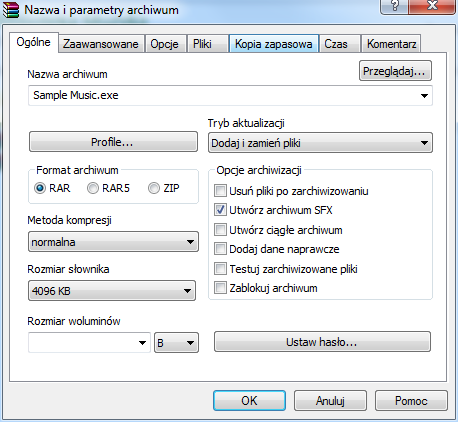Choose ZIP archive format
This screenshot has width=458, height=422.
154,188
